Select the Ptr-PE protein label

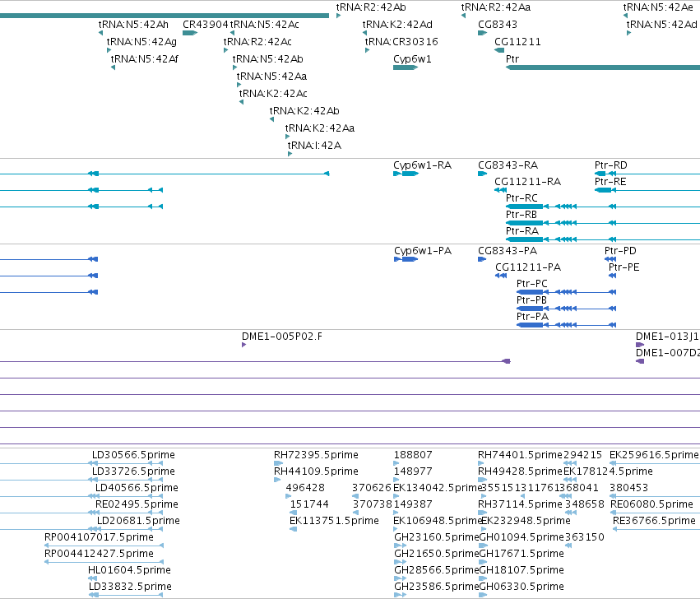click(x=624, y=267)
